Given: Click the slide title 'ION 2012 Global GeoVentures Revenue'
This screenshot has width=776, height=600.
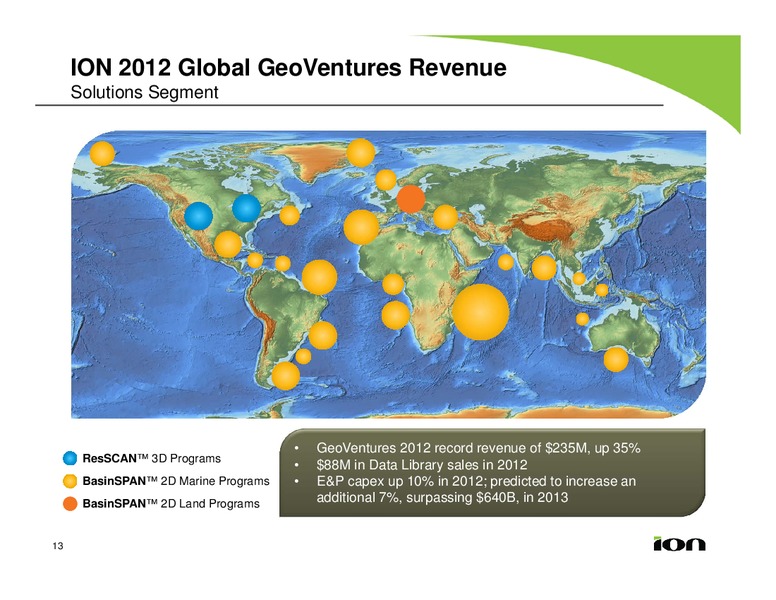Looking at the screenshot, I should (x=289, y=67).
